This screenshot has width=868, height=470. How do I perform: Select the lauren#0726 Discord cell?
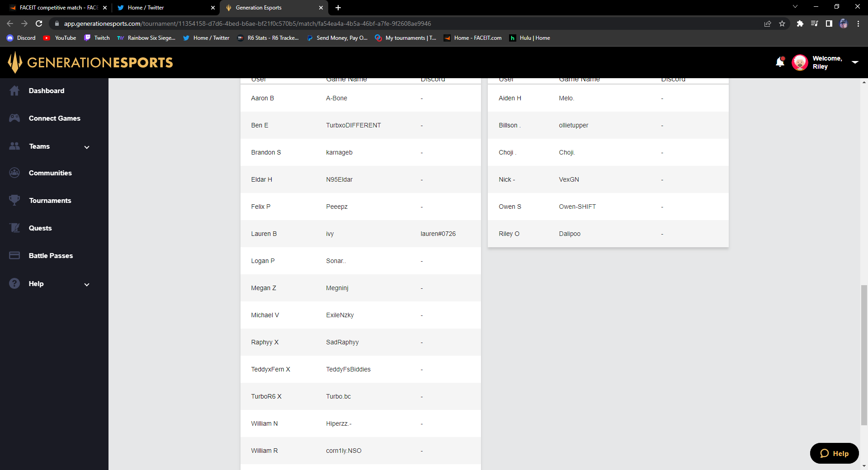click(438, 234)
